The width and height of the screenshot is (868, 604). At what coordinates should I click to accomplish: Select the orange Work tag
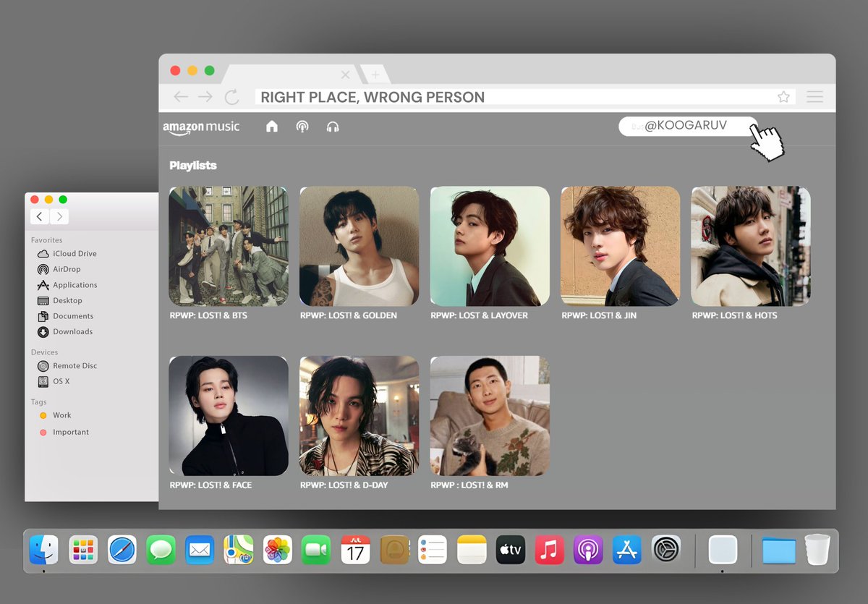pyautogui.click(x=55, y=415)
